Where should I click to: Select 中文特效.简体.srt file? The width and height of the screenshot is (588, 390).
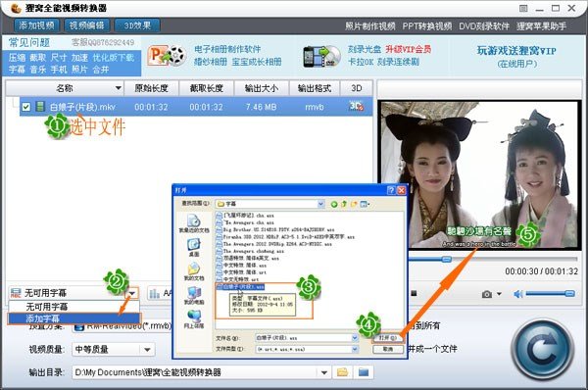coord(241,272)
